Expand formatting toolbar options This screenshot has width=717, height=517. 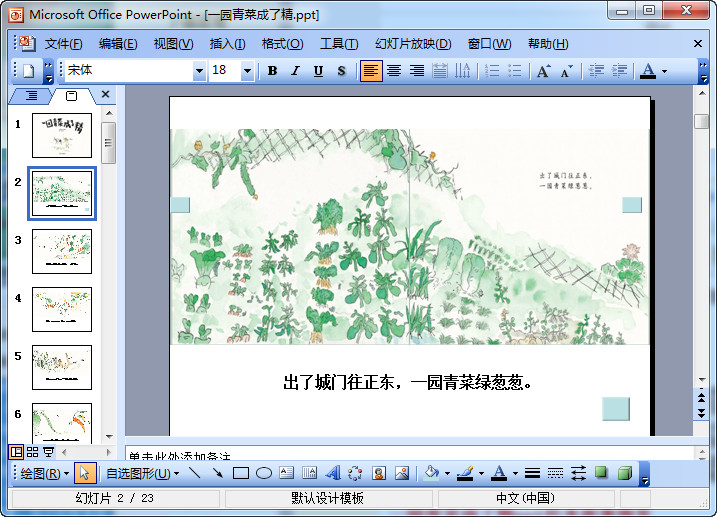tap(704, 71)
